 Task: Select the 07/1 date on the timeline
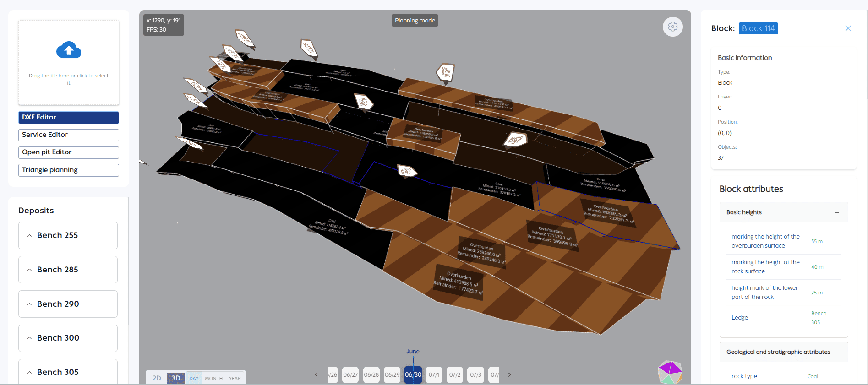tap(434, 374)
